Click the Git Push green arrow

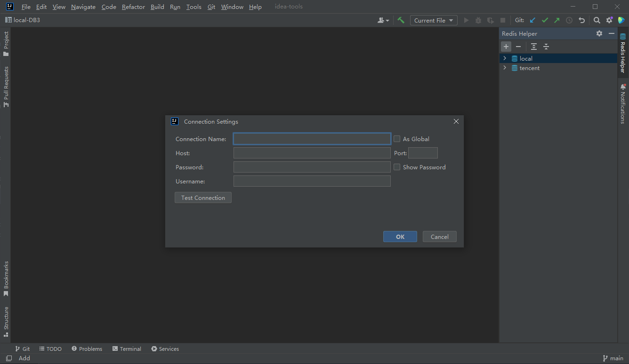point(557,20)
